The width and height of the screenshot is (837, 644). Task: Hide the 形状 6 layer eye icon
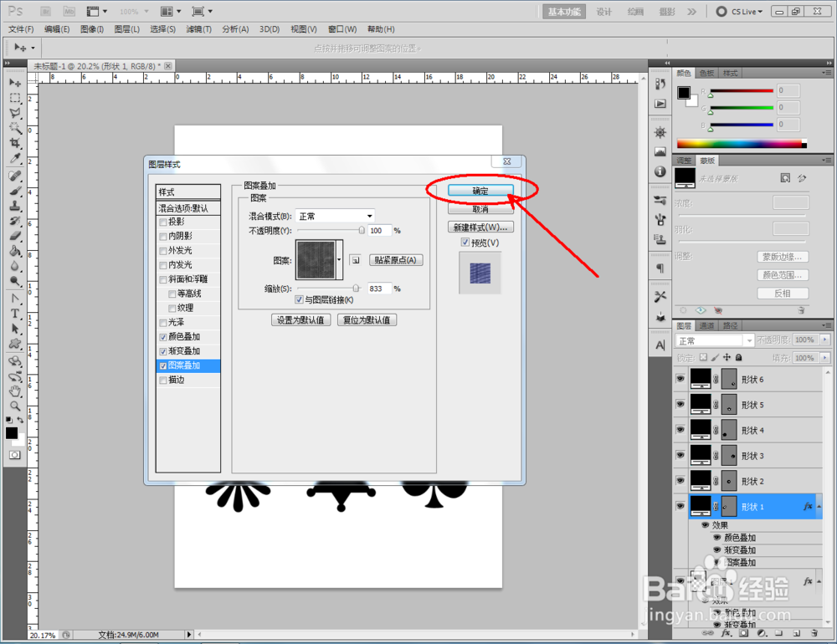pyautogui.click(x=680, y=379)
